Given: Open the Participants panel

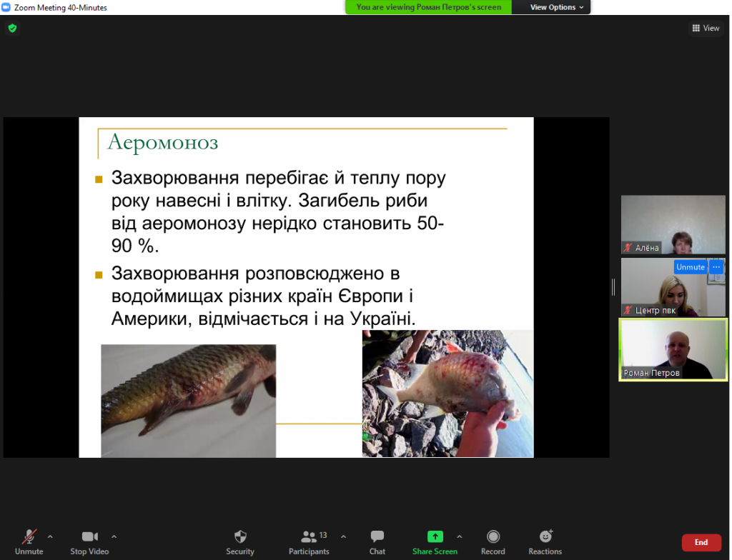Looking at the screenshot, I should (309, 537).
